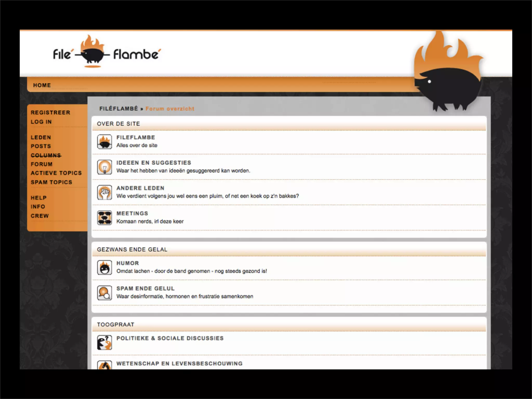Open Leden in the sidebar menu

(41, 137)
